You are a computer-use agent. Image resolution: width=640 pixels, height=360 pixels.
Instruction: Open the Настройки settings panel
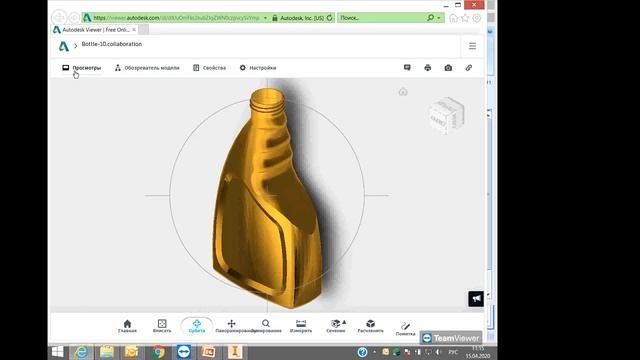click(x=258, y=68)
